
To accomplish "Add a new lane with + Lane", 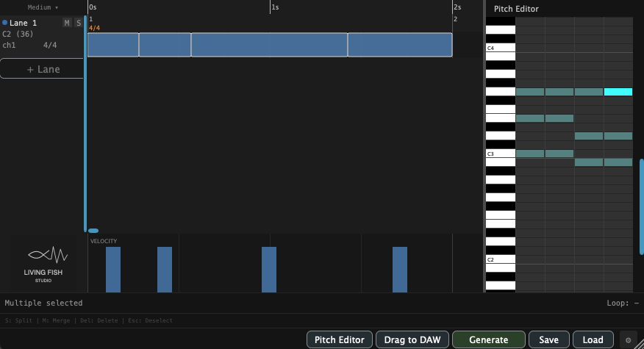I will click(x=43, y=69).
